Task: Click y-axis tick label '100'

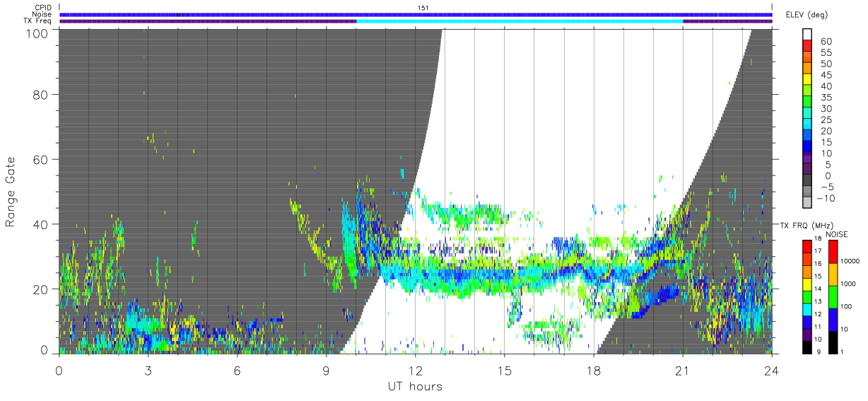Action: pos(37,32)
